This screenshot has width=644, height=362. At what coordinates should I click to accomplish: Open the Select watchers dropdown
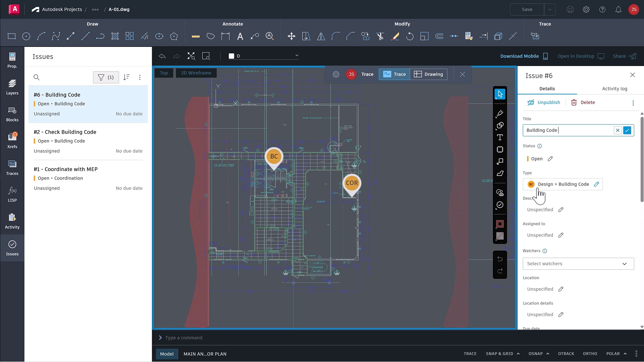tap(578, 264)
